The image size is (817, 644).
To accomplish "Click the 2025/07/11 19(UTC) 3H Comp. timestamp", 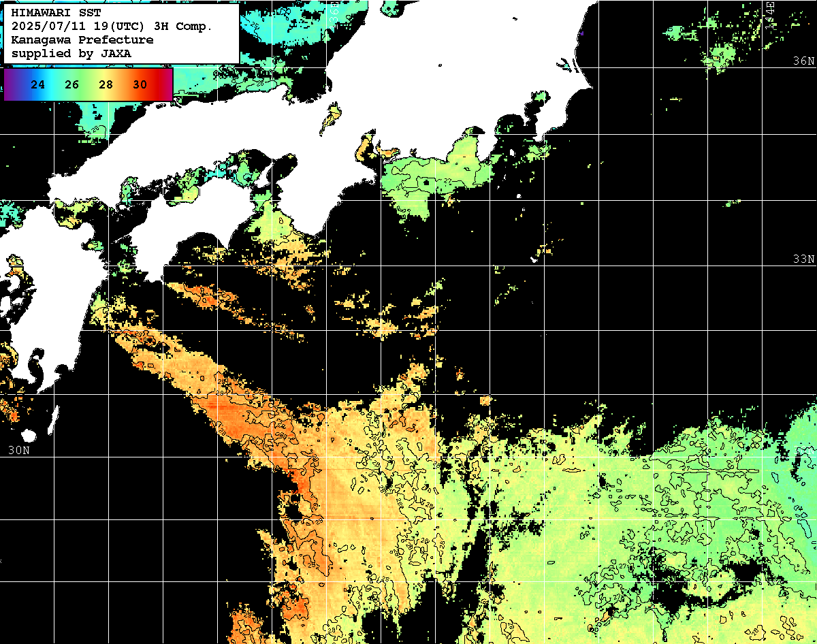I will [112, 26].
